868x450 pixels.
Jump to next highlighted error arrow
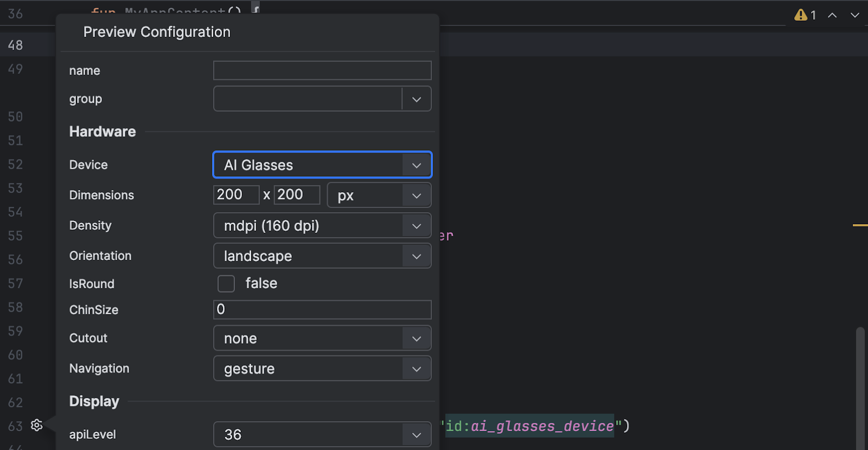(x=855, y=15)
